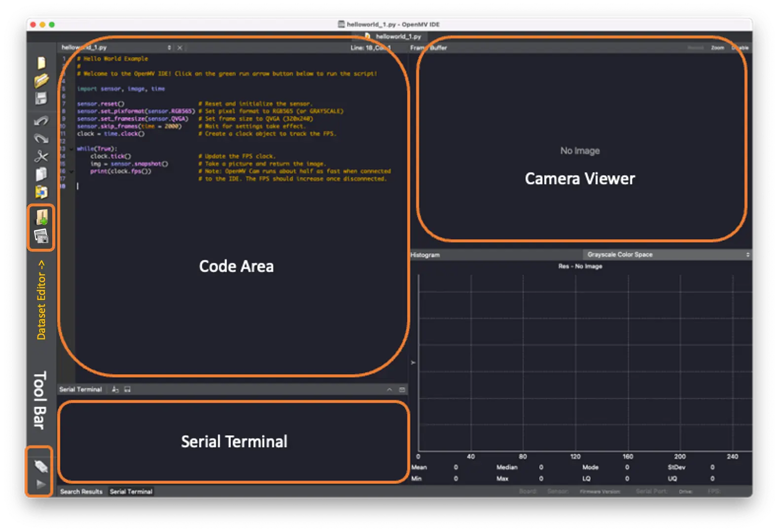Paste clipboard contents with the paste icon
This screenshot has width=779, height=532.
(41, 192)
